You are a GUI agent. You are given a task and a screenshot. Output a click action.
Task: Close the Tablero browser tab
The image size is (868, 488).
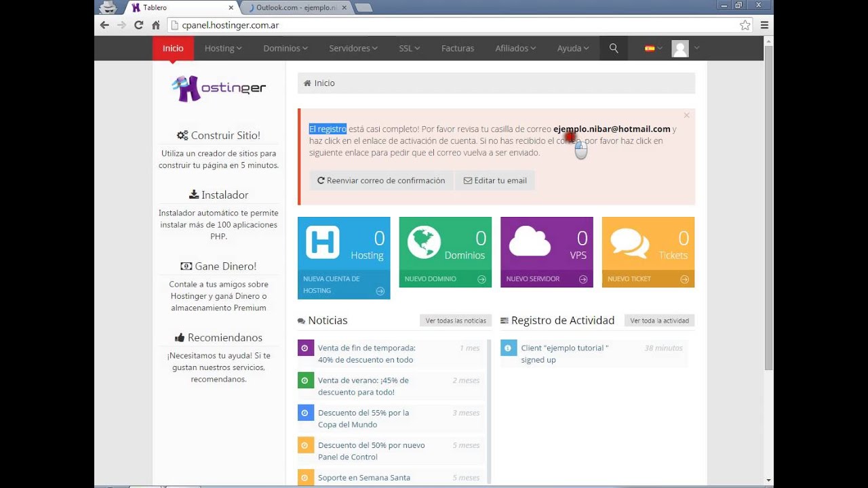pos(231,7)
